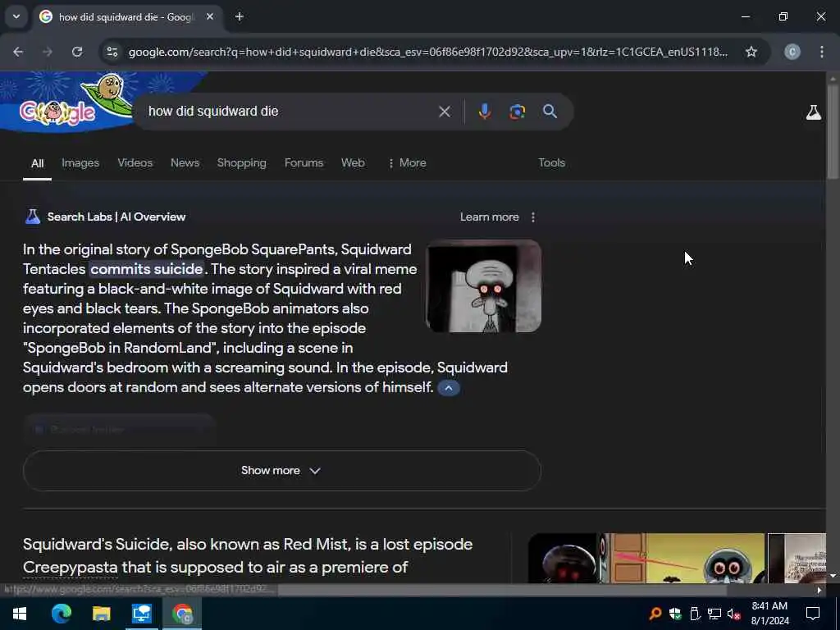
Task: Click the horizontal scrollbar right arrow
Action: click(819, 590)
